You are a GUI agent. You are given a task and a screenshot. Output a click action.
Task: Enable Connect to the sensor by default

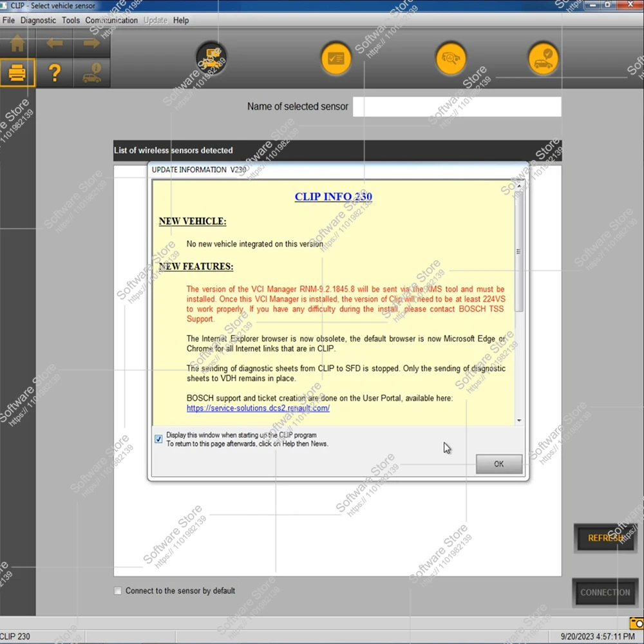pos(118,591)
